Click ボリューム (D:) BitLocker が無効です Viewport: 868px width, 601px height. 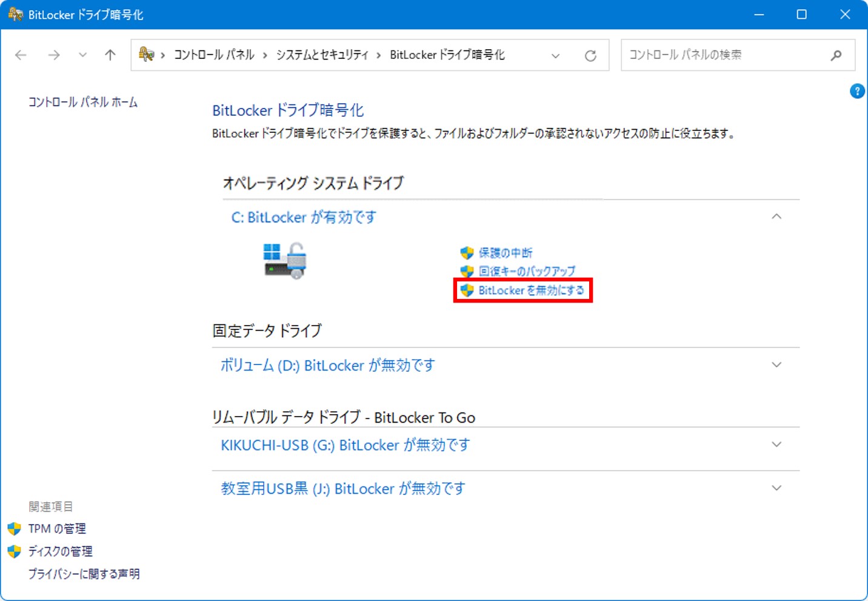pos(328,365)
